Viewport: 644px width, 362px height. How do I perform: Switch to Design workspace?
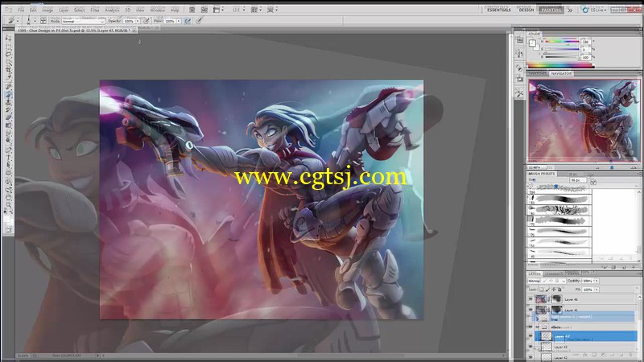(526, 10)
